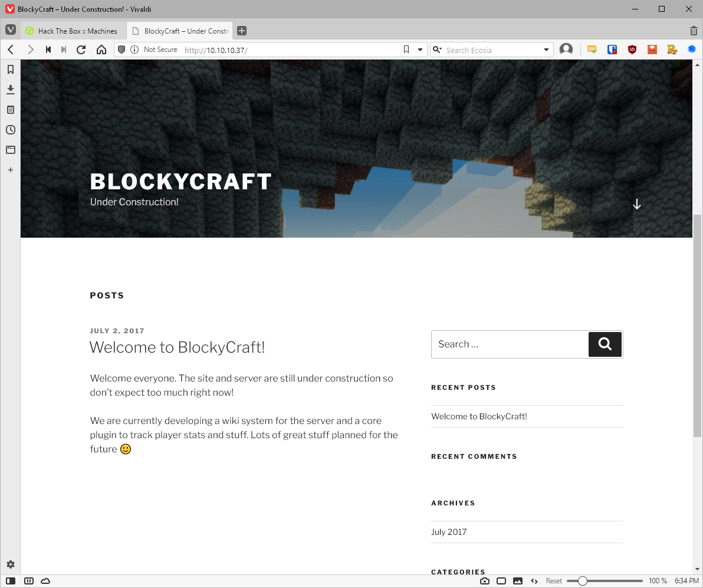Click the Search Ecosia field
703x588 pixels.
click(x=492, y=50)
